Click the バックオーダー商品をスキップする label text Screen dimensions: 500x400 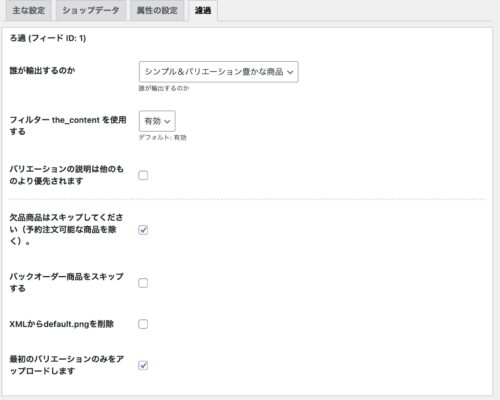(x=66, y=282)
